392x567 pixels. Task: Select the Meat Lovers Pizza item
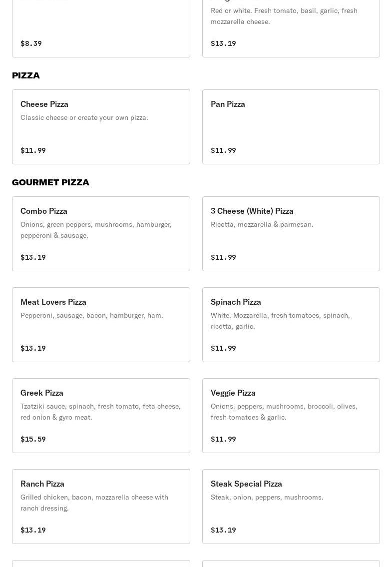pos(101,325)
